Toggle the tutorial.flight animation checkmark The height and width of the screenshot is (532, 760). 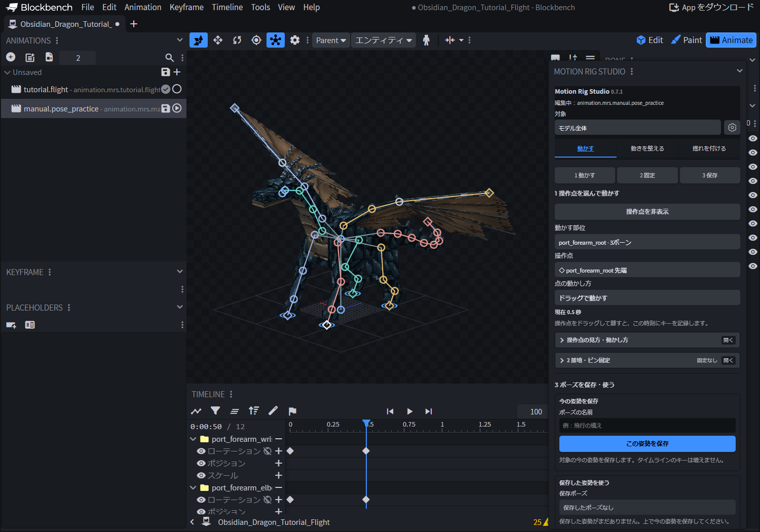click(166, 89)
